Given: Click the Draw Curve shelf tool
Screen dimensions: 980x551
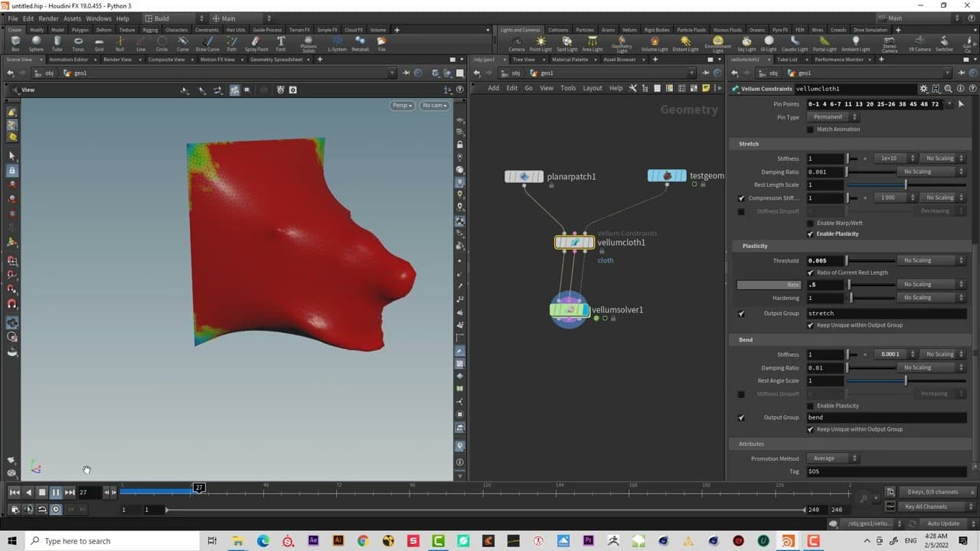Looking at the screenshot, I should pos(207,44).
